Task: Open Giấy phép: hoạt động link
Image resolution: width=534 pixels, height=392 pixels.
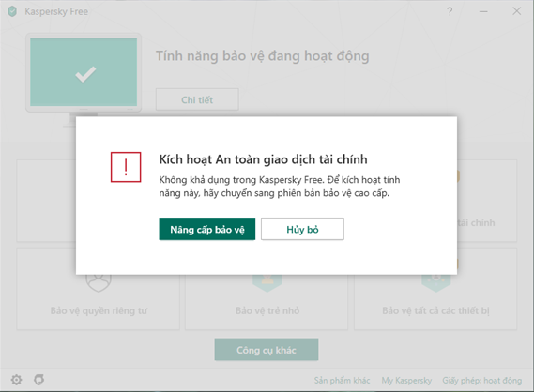Action: click(x=481, y=380)
